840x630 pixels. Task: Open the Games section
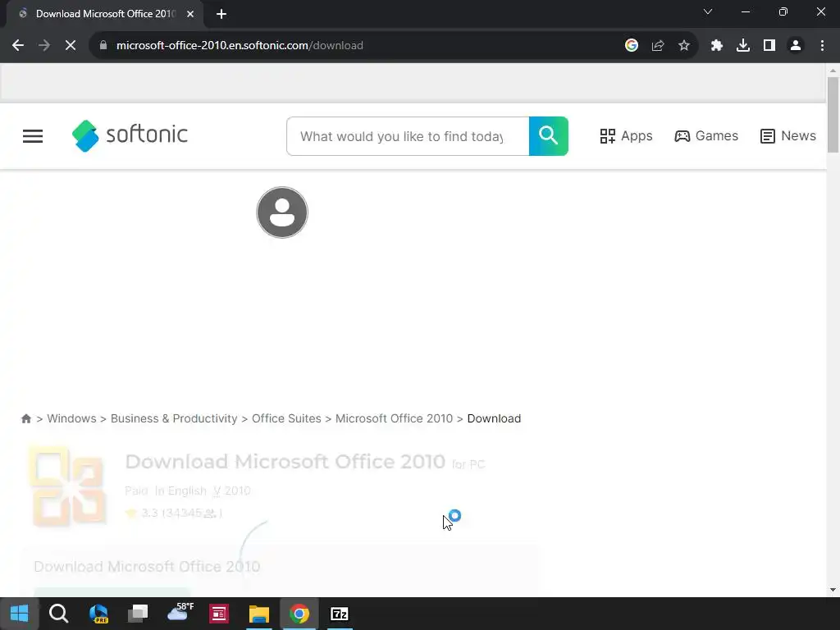[x=706, y=136]
